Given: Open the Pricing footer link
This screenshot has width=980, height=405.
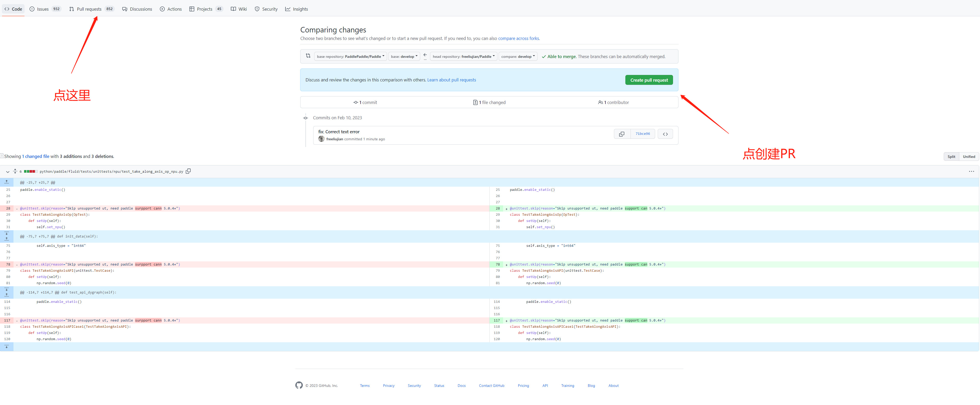Looking at the screenshot, I should click(x=523, y=386).
